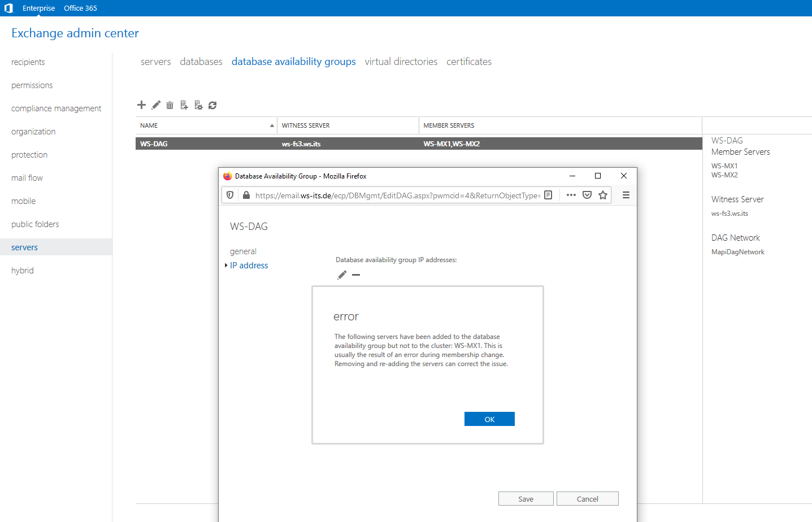Edit DAG IP address pencil icon

point(342,275)
